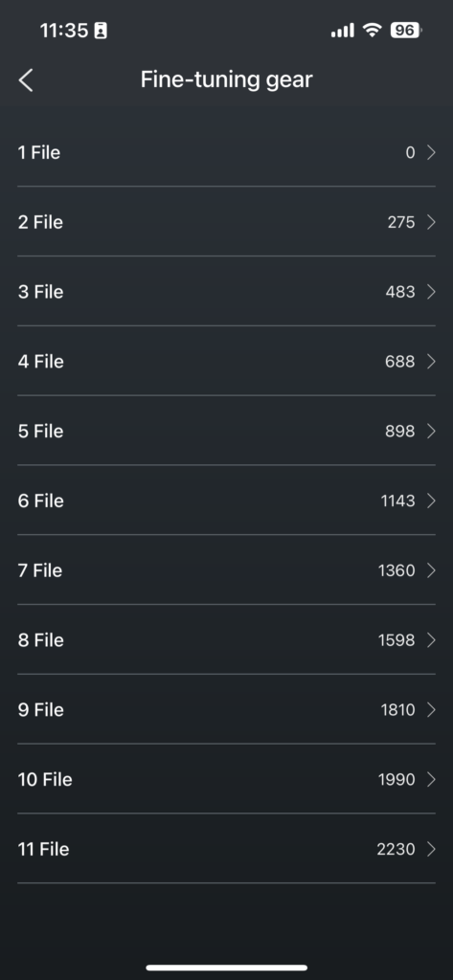Viewport: 453px width, 980px height.
Task: Select the 8 File label
Action: pos(40,640)
